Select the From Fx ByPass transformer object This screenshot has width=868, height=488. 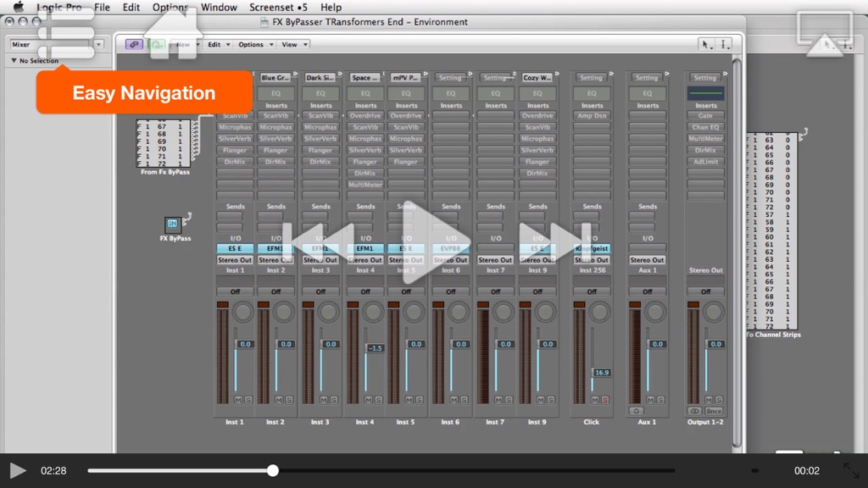click(x=164, y=143)
